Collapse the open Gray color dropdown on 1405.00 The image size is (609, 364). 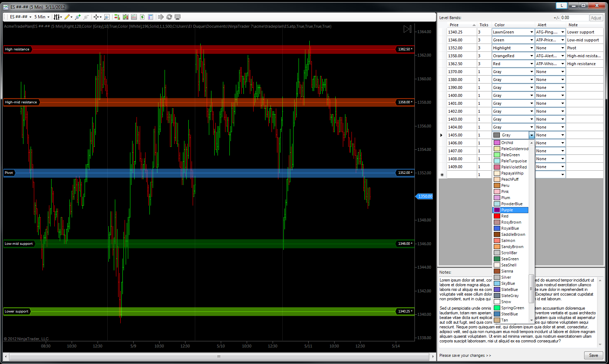click(x=532, y=135)
